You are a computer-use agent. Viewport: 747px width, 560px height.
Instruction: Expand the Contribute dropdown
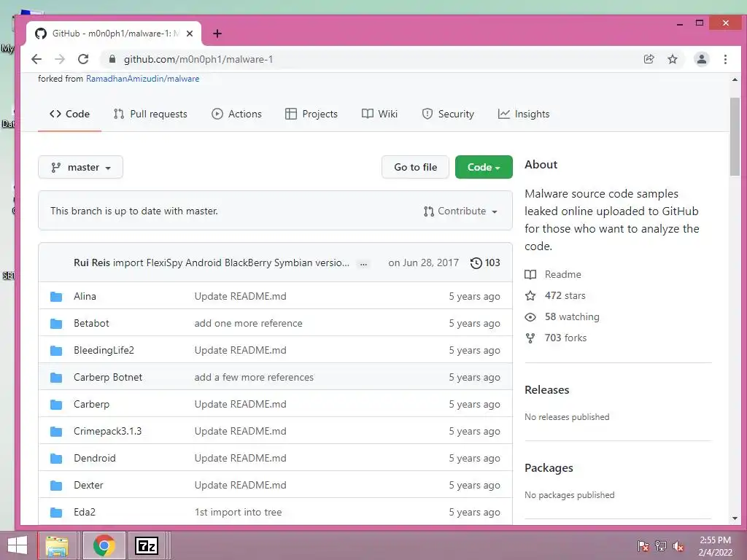pyautogui.click(x=460, y=211)
